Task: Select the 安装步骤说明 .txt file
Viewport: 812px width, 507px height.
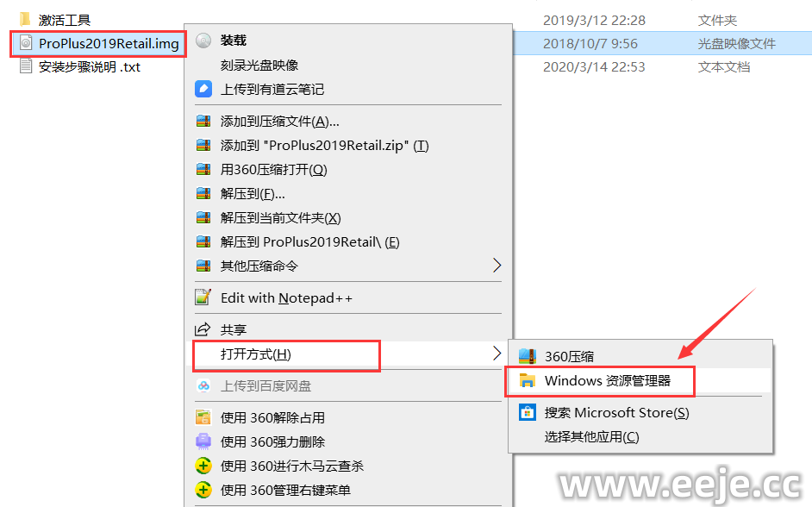Action: 89,66
